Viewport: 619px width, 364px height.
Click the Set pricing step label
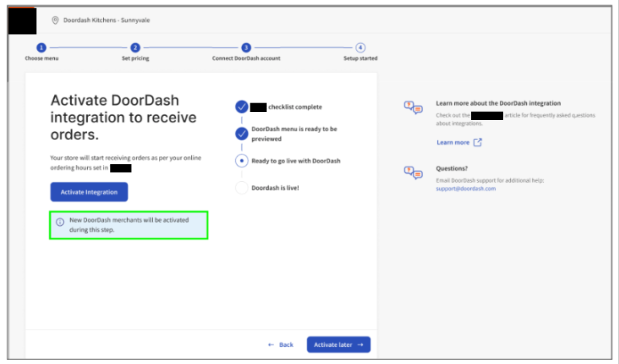point(136,58)
